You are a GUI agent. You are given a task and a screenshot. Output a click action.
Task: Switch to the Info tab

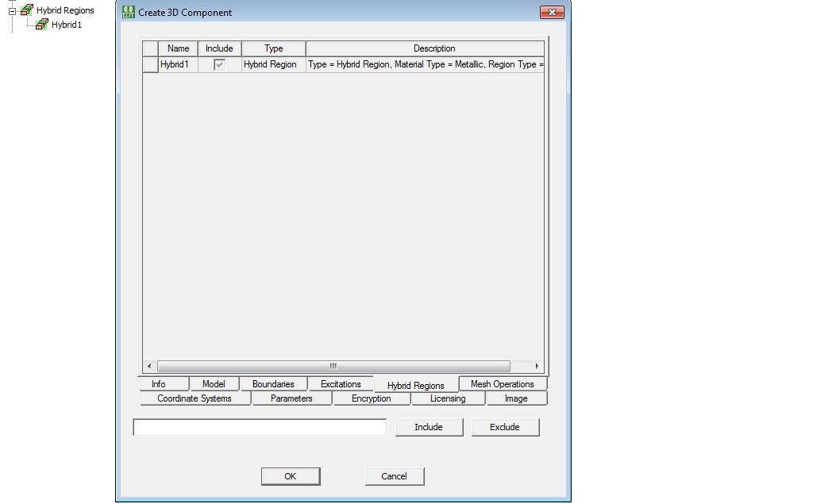point(163,383)
